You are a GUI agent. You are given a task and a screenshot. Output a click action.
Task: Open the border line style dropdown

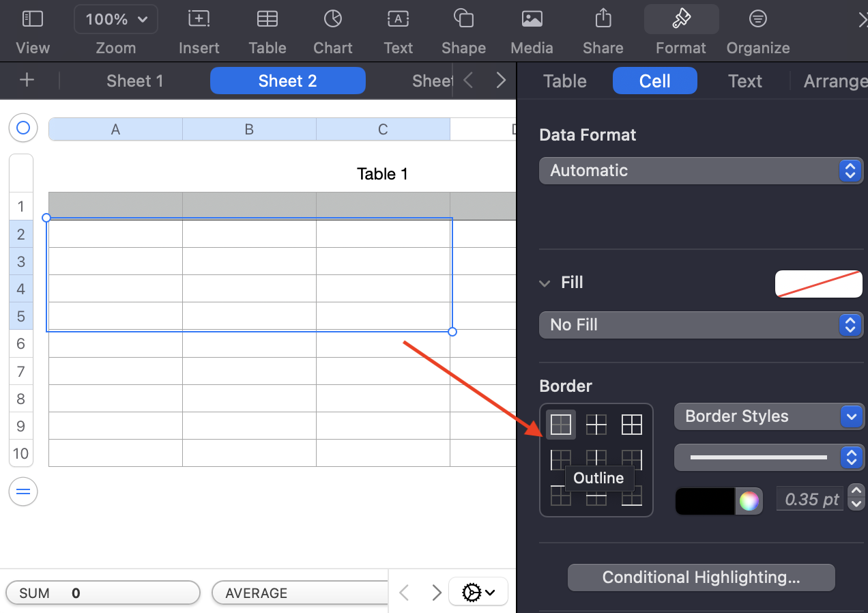point(769,457)
